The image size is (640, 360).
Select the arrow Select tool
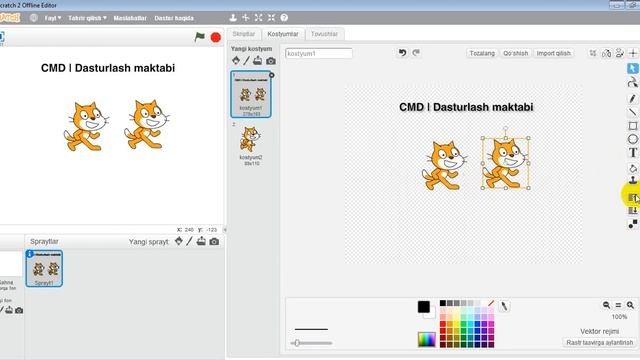pyautogui.click(x=633, y=69)
